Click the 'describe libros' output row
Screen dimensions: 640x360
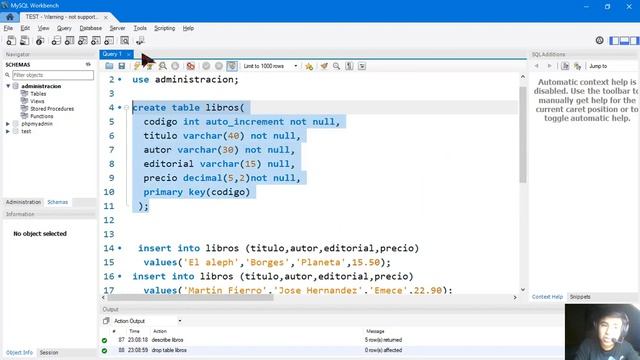tap(331, 340)
